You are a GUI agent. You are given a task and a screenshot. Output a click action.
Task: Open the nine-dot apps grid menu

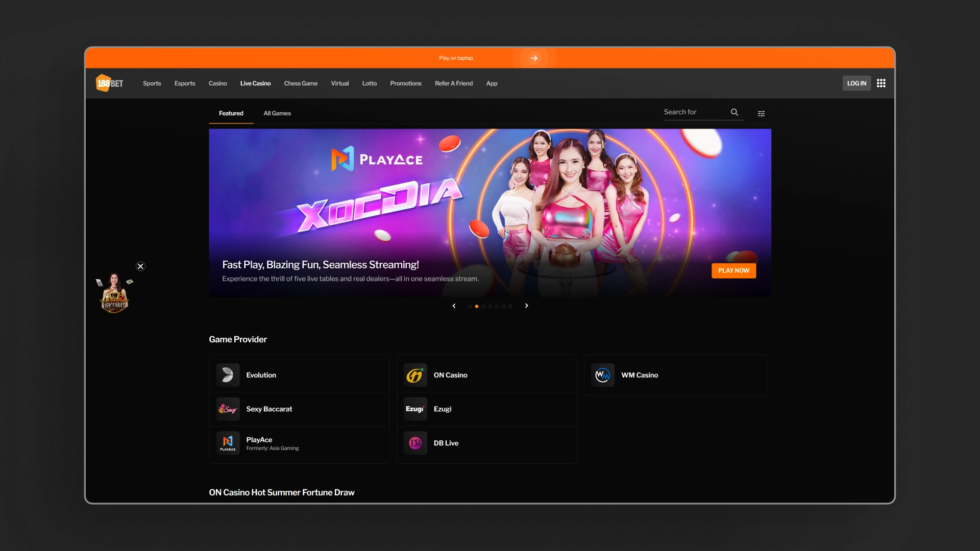881,83
